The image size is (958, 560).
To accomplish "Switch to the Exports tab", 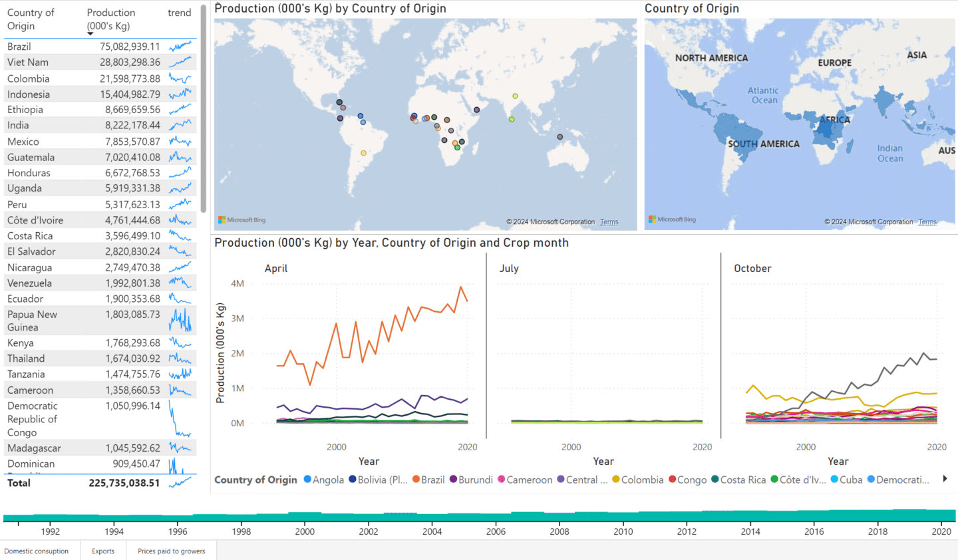I will point(102,551).
